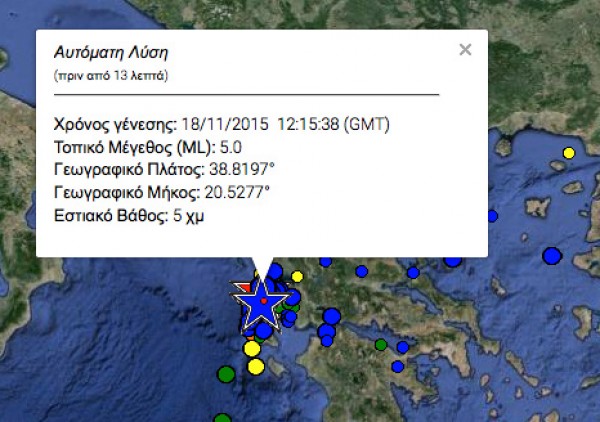Select the southernmost blue marker on the Peloponnese

397,366
